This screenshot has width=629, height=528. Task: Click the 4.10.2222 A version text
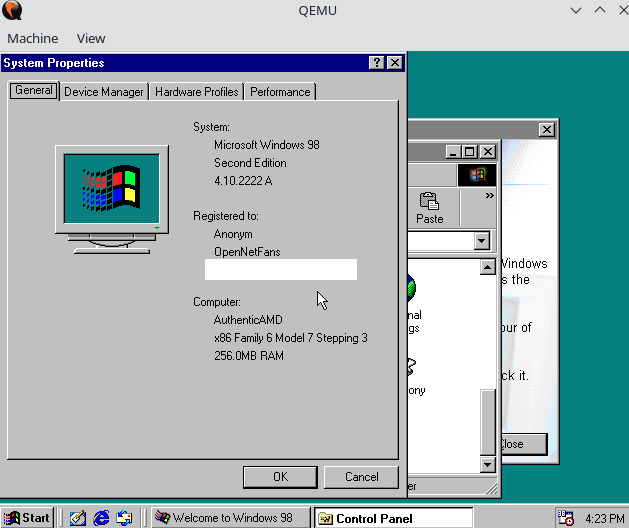click(x=243, y=181)
